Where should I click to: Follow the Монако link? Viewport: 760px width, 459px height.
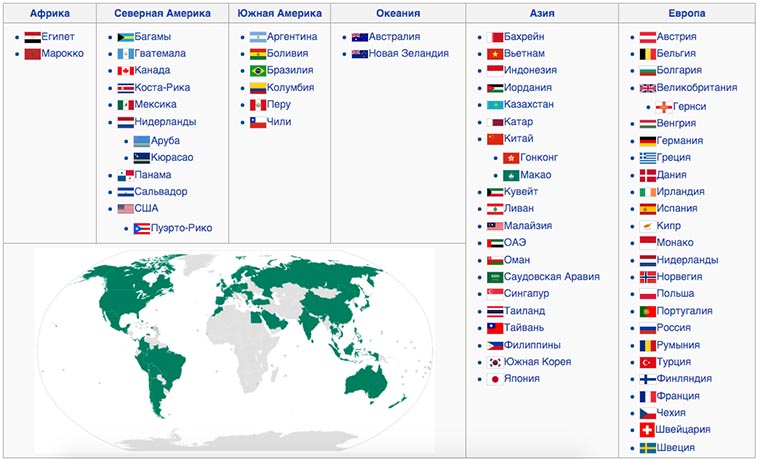click(675, 242)
